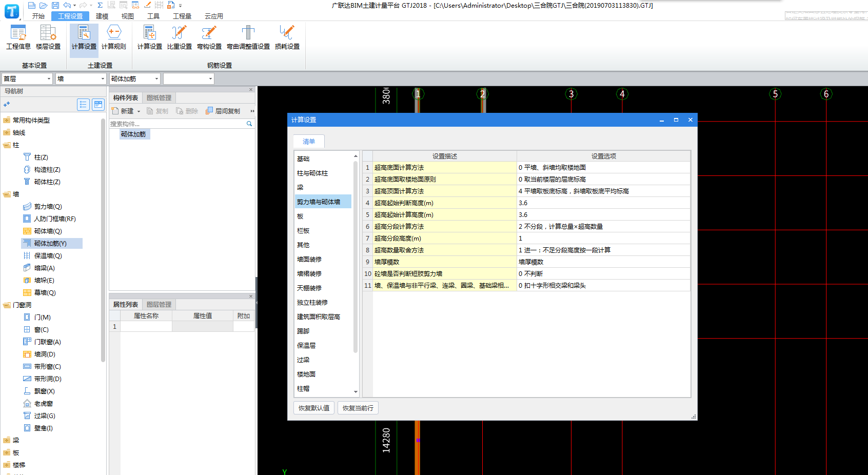Viewport: 868px width, 475px height.
Task: Expand the 常用构件类型 folder
Action: [x=7, y=121]
